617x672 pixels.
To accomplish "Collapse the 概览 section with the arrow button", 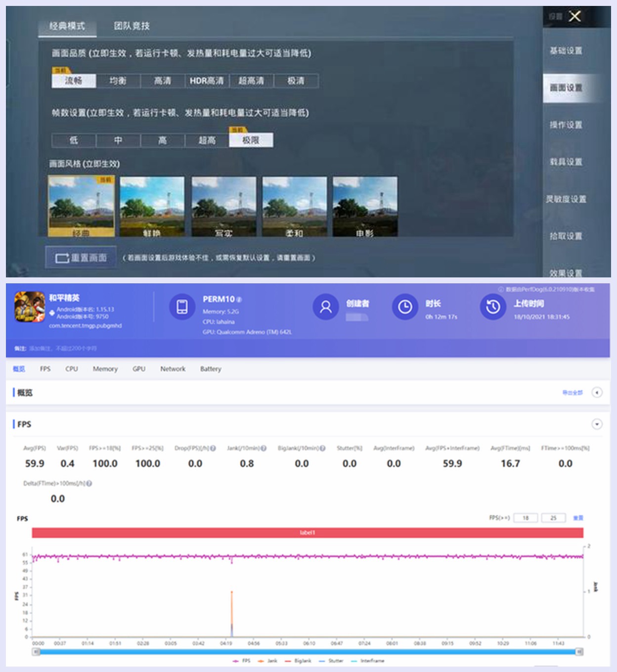I will [x=597, y=393].
